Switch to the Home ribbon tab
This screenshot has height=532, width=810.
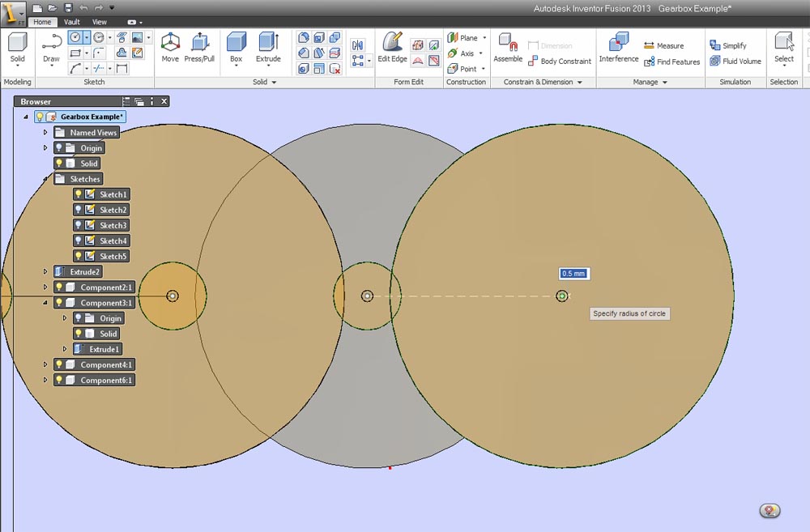(42, 22)
